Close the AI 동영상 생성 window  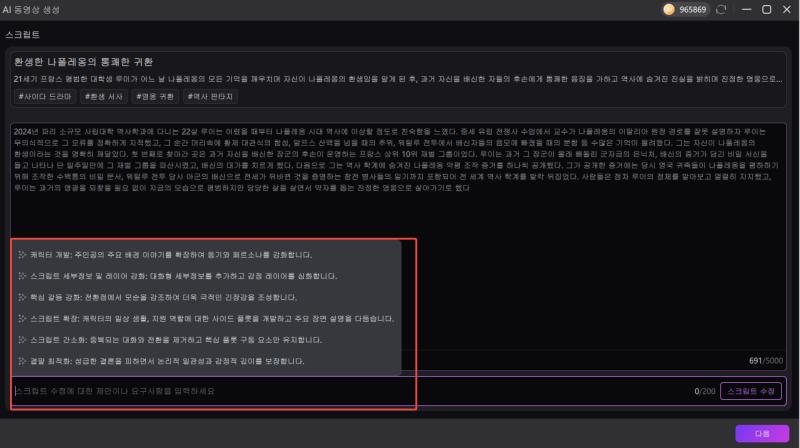click(x=787, y=9)
